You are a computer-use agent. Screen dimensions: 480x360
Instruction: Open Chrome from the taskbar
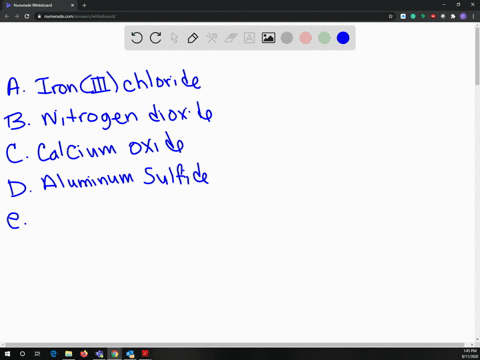tap(115, 354)
